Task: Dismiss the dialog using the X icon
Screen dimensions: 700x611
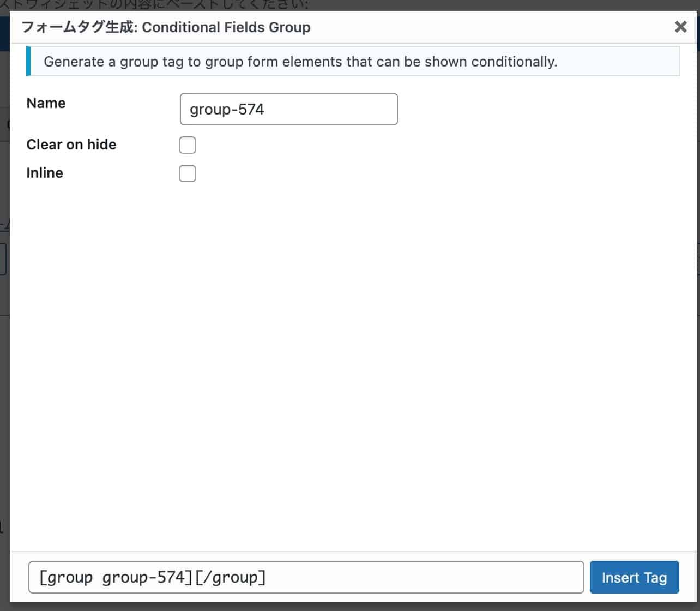Action: (x=680, y=27)
